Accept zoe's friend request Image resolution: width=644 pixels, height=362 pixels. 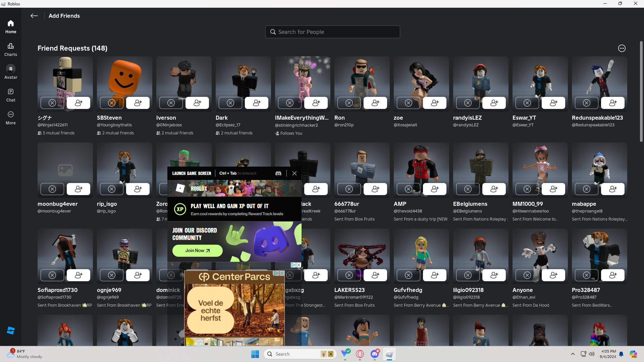(435, 103)
